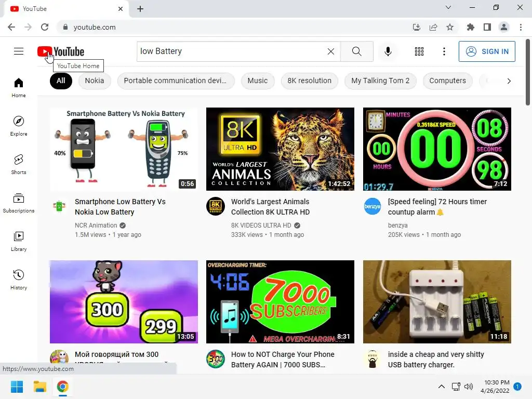Open Chrome profile avatar
Screen dimensions: 532x399
click(x=504, y=27)
